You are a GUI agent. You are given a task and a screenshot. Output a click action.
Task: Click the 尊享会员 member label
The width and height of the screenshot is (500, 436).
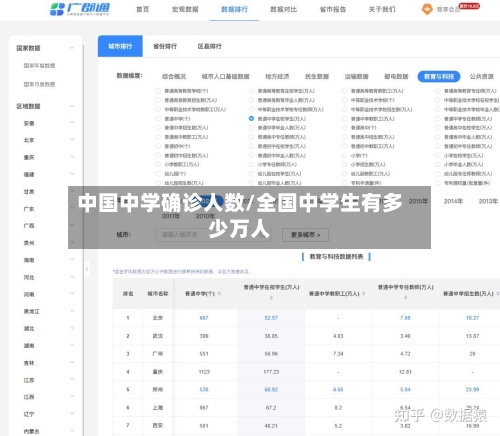pyautogui.click(x=448, y=10)
